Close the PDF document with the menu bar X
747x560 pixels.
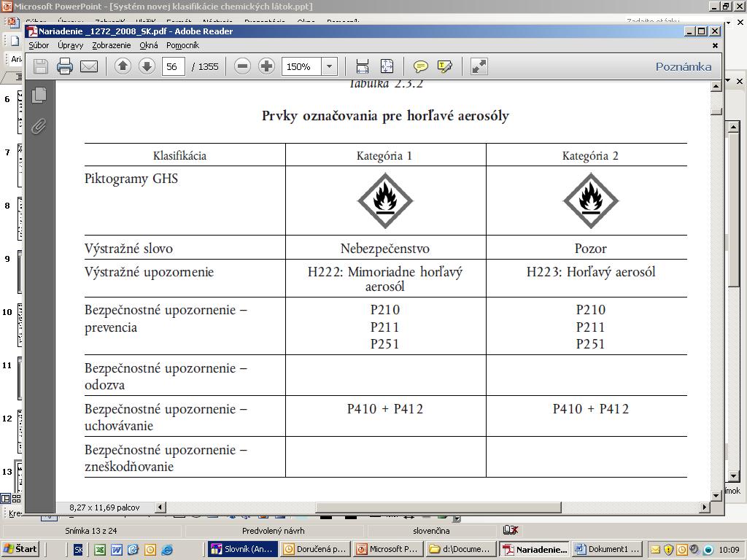[x=715, y=45]
